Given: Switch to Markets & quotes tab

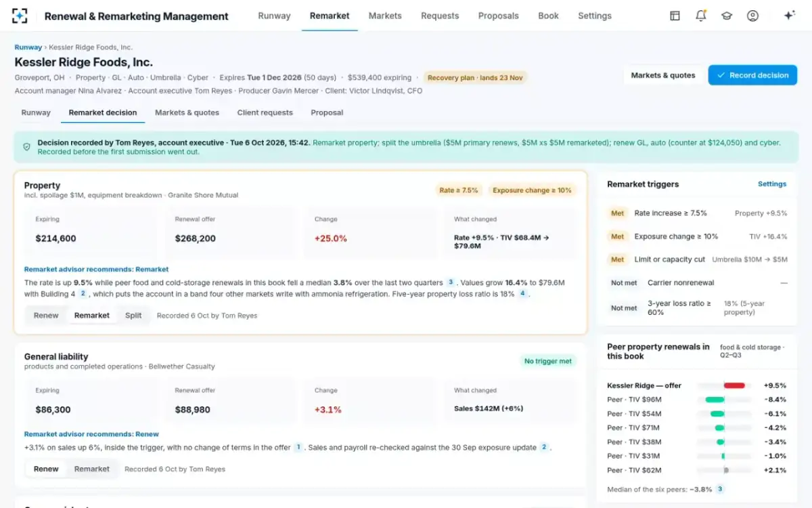Looking at the screenshot, I should click(x=187, y=112).
